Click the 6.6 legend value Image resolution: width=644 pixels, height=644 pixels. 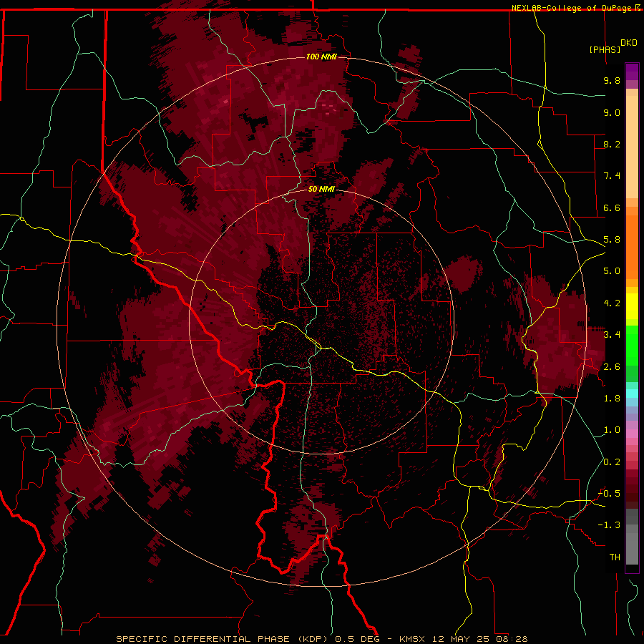612,208
